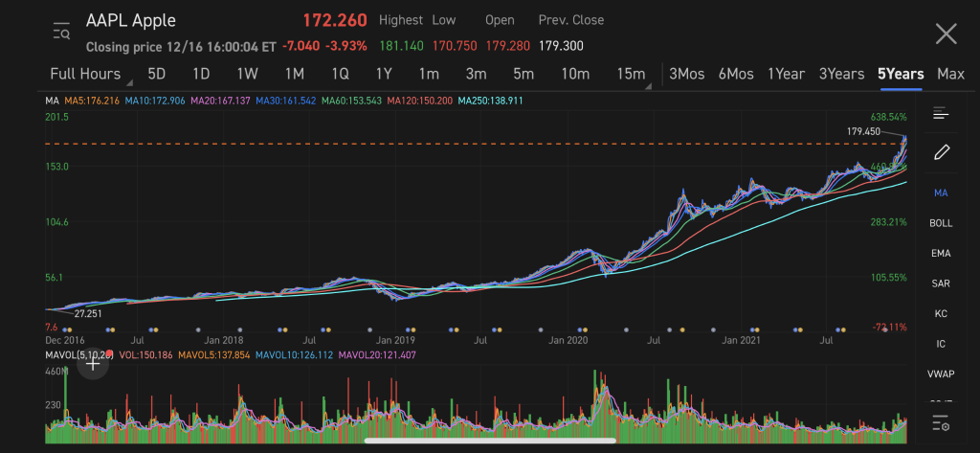980x453 pixels.
Task: Click the MA30:161.542 legend value
Action: click(285, 101)
